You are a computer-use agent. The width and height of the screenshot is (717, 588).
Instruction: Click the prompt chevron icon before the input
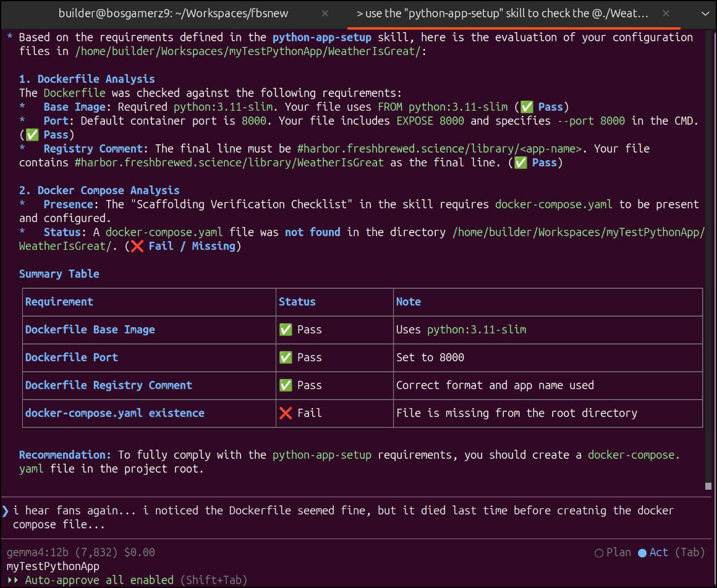coord(5,511)
